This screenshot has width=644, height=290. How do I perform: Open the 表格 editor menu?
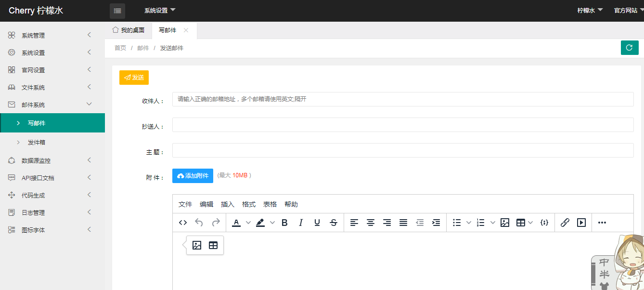click(270, 204)
